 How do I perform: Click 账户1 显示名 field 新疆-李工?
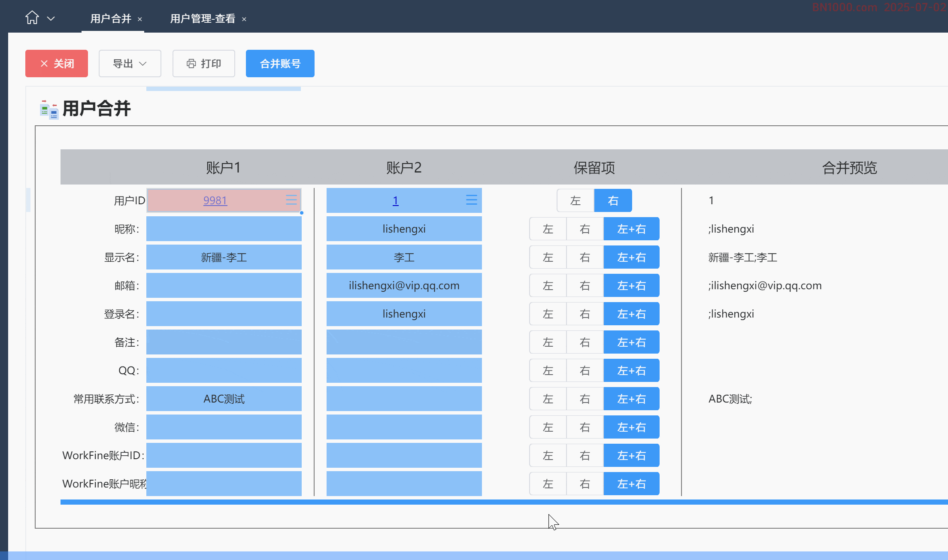224,257
